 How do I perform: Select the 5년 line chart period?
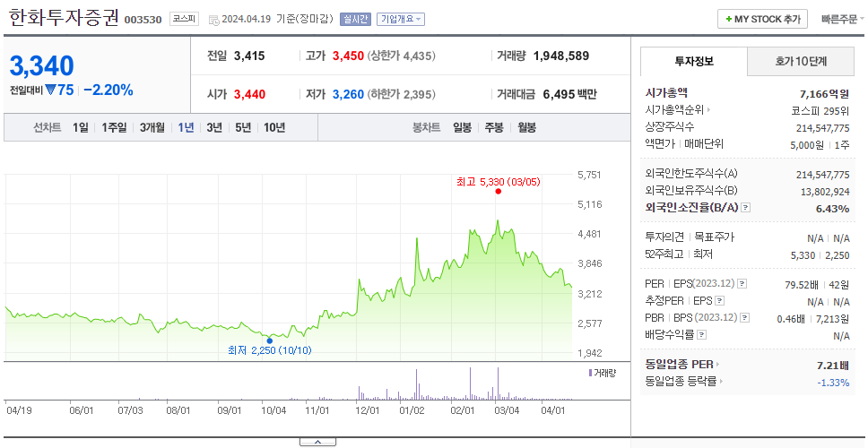[243, 128]
